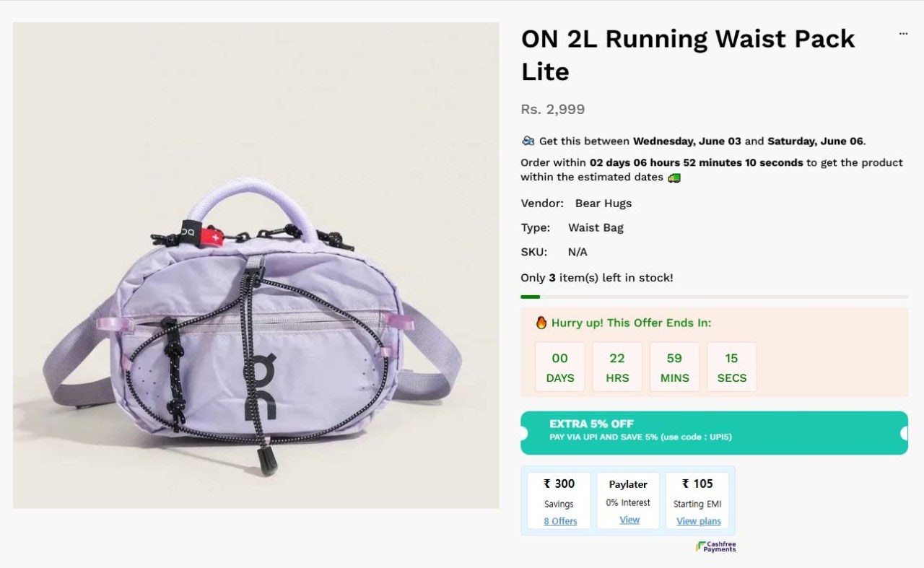Image resolution: width=924 pixels, height=568 pixels.
Task: Click the ₹ 300 Savings card
Action: (x=559, y=501)
